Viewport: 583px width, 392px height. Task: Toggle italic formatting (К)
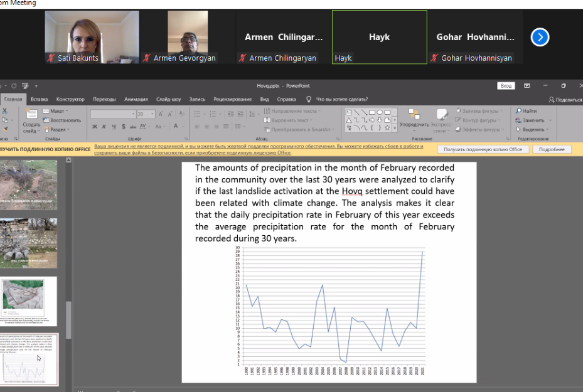tap(104, 127)
